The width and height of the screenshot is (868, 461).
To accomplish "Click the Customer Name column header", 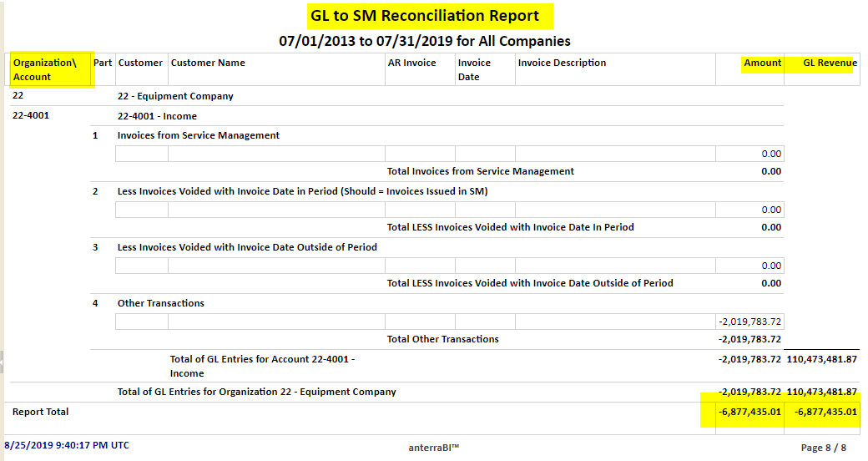I will coord(208,63).
